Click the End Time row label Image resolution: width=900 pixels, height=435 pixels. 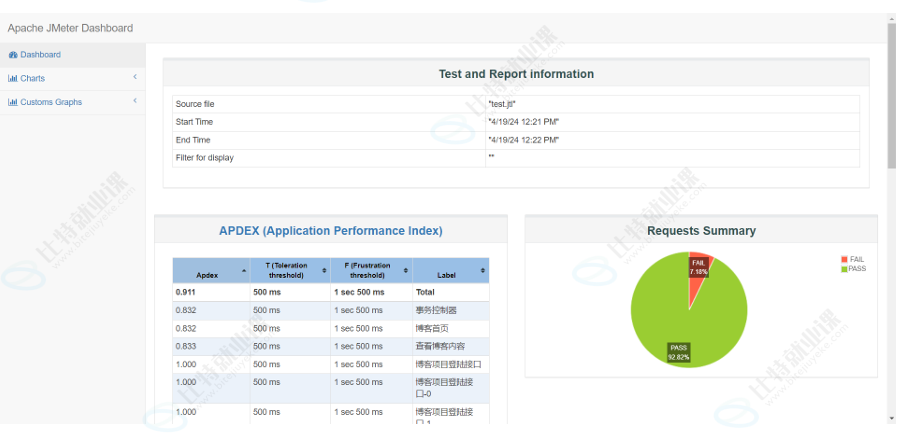[193, 140]
